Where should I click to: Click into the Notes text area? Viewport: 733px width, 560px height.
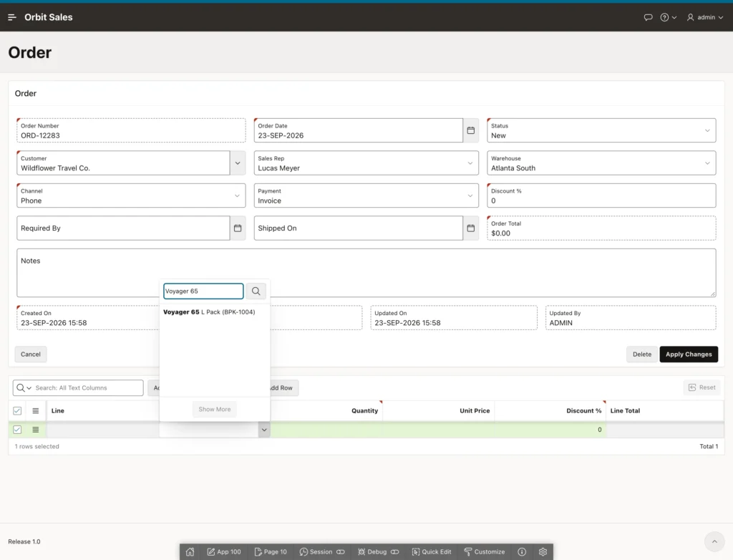[x=366, y=273]
